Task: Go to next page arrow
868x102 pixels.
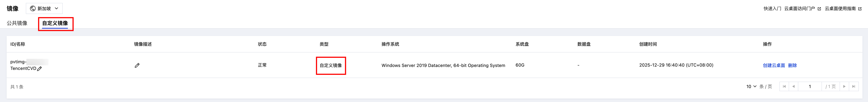Action: click(x=844, y=87)
